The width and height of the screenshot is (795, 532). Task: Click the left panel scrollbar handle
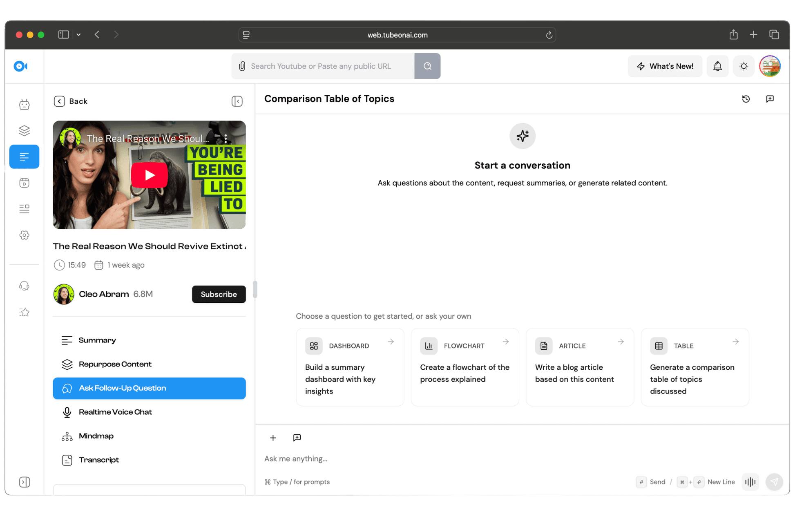coord(255,290)
